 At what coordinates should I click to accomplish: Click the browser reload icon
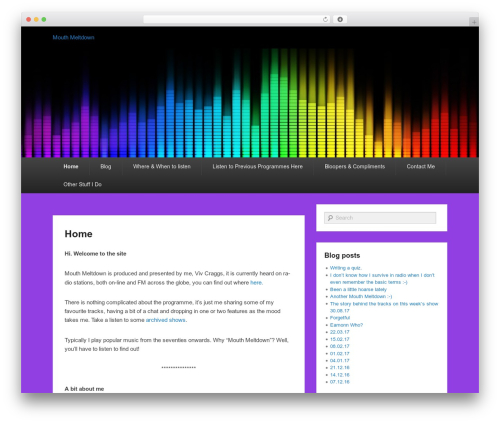(x=325, y=20)
